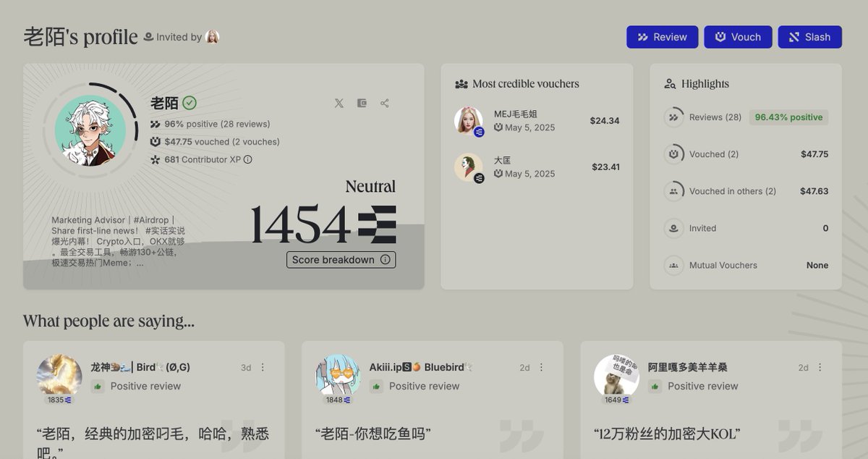Click the Review button
Screen dimensions: 868x459
(x=662, y=37)
